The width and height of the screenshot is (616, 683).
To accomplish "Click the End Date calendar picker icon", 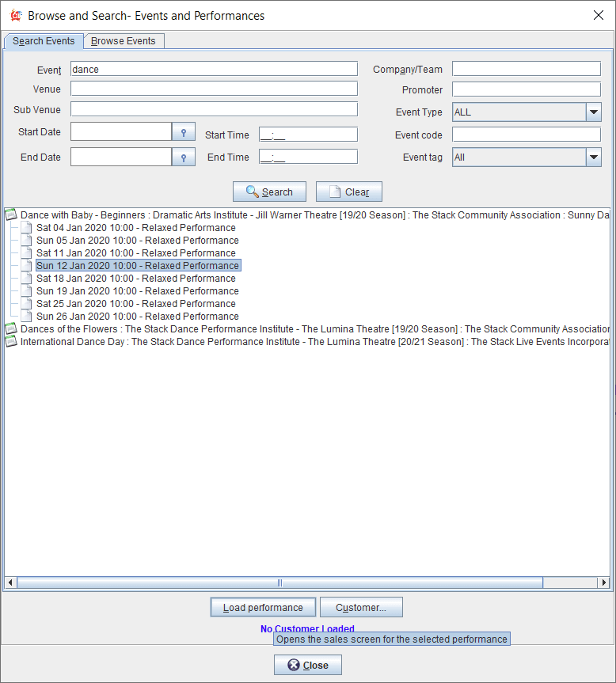I will [x=184, y=157].
